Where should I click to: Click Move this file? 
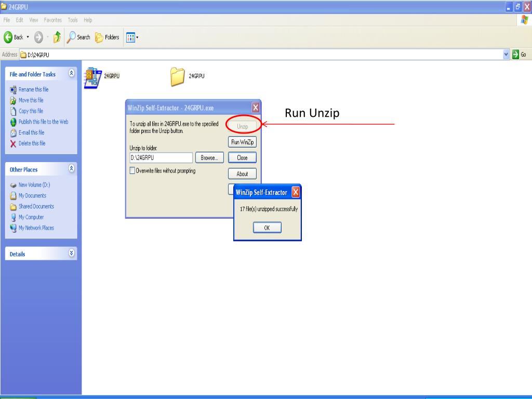(x=31, y=100)
